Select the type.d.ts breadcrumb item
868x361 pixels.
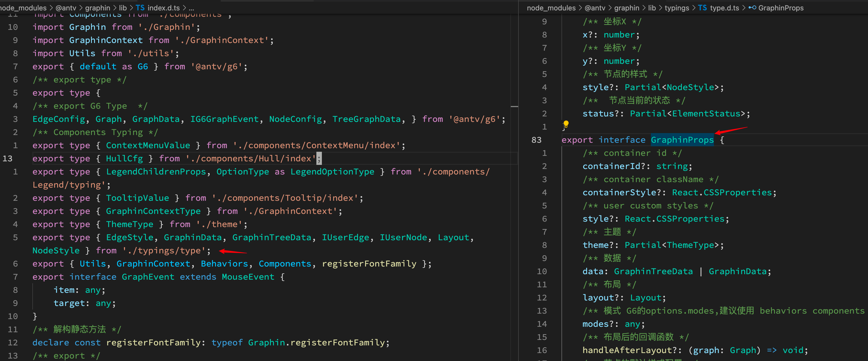pos(724,8)
